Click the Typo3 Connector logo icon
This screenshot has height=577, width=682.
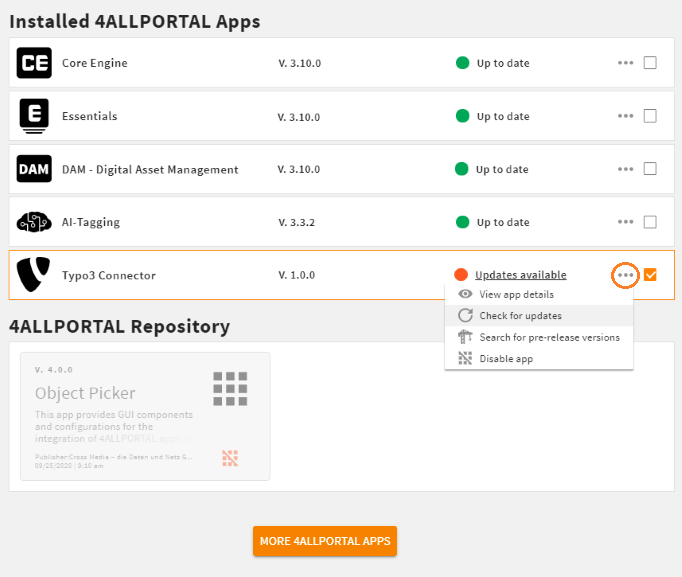[33, 274]
